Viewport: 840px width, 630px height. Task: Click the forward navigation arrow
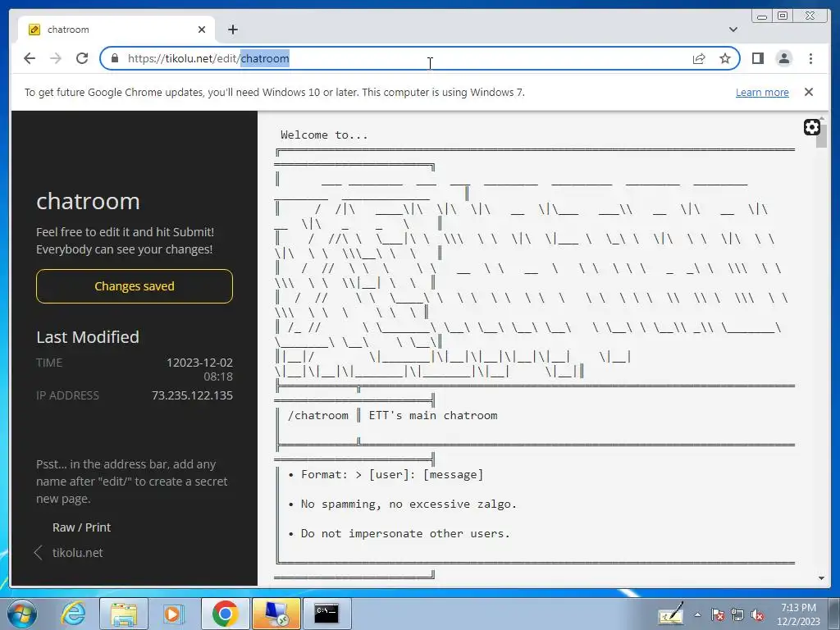click(x=56, y=58)
